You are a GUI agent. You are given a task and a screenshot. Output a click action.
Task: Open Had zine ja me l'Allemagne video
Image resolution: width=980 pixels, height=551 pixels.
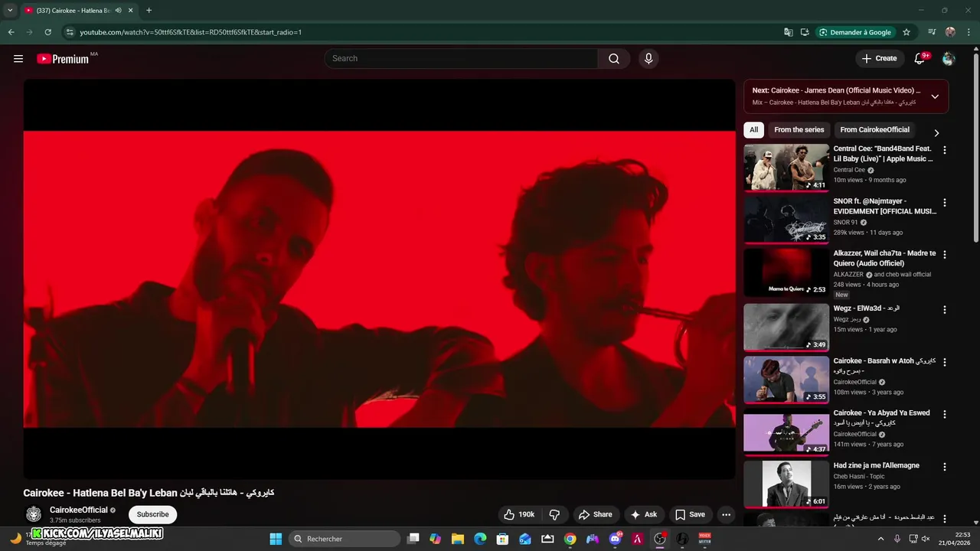[877, 465]
